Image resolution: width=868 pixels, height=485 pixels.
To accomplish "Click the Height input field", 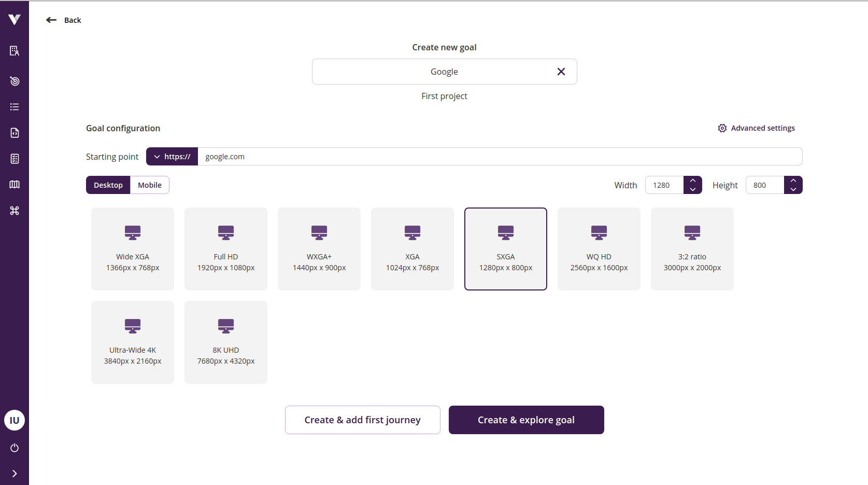I will pyautogui.click(x=765, y=185).
